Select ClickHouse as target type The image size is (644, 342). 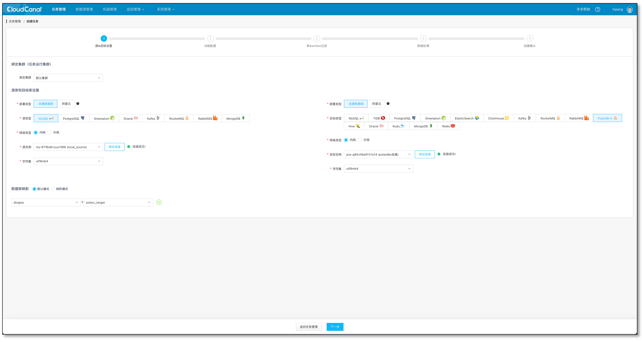coord(498,118)
